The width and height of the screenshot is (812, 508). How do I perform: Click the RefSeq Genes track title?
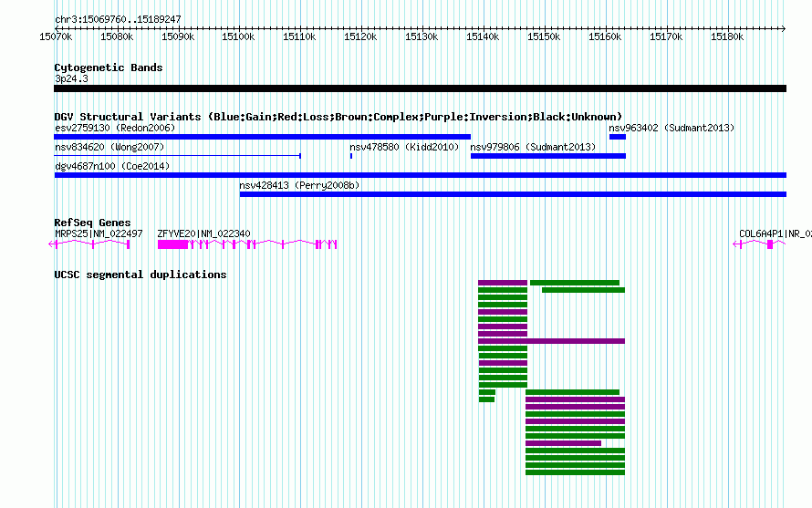[x=92, y=223]
